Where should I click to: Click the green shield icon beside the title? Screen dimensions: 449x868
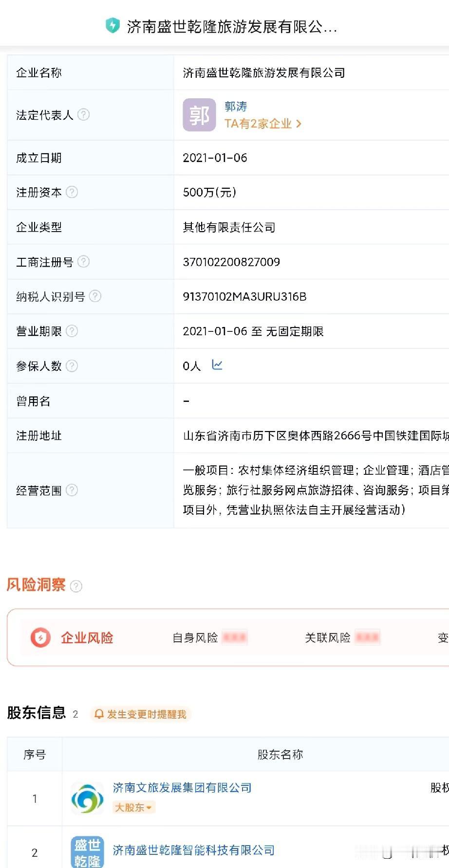point(112,25)
